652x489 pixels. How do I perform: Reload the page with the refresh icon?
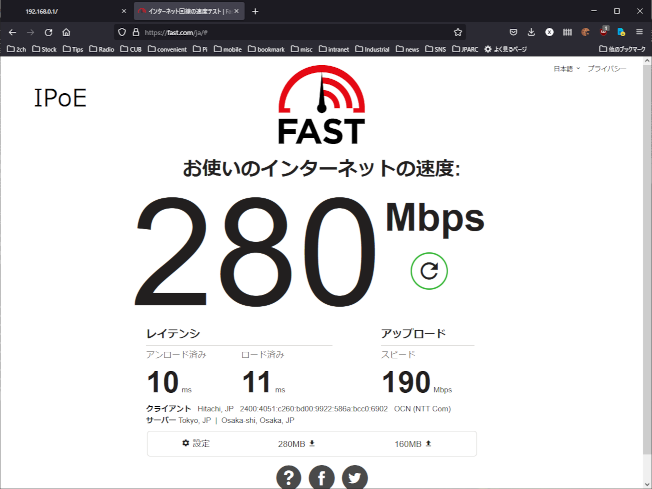pos(49,32)
